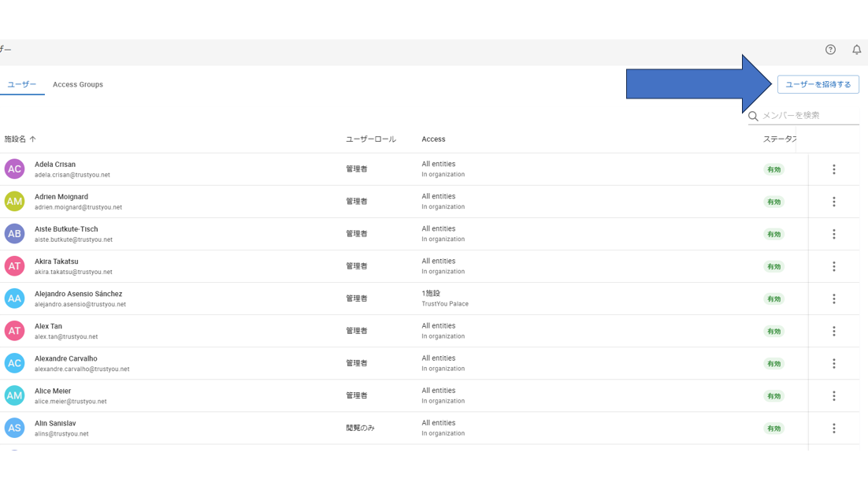Image resolution: width=868 pixels, height=486 pixels.
Task: Click the AT avatar of Alex Tan
Action: pos(14,331)
